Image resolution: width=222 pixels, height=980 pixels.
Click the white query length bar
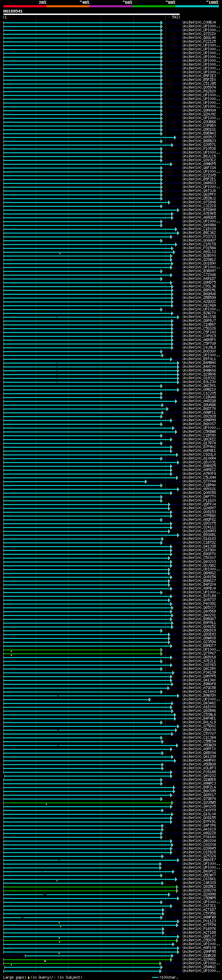91,15
